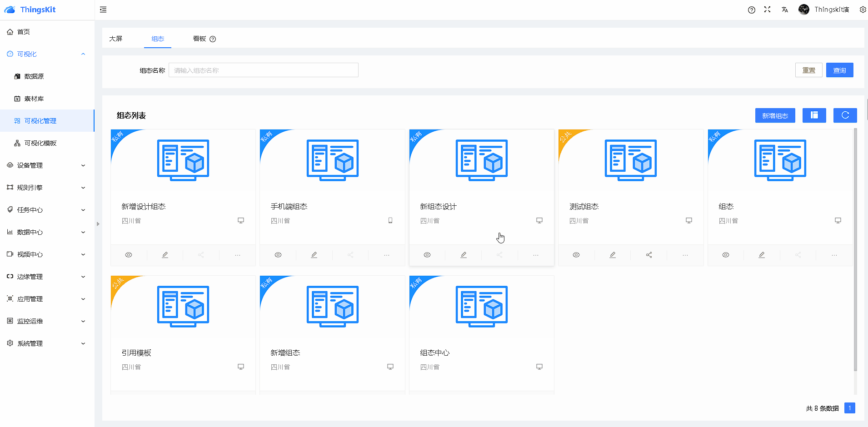Switch to the 看板 tab
Viewport: 868px width, 427px height.
click(x=200, y=39)
